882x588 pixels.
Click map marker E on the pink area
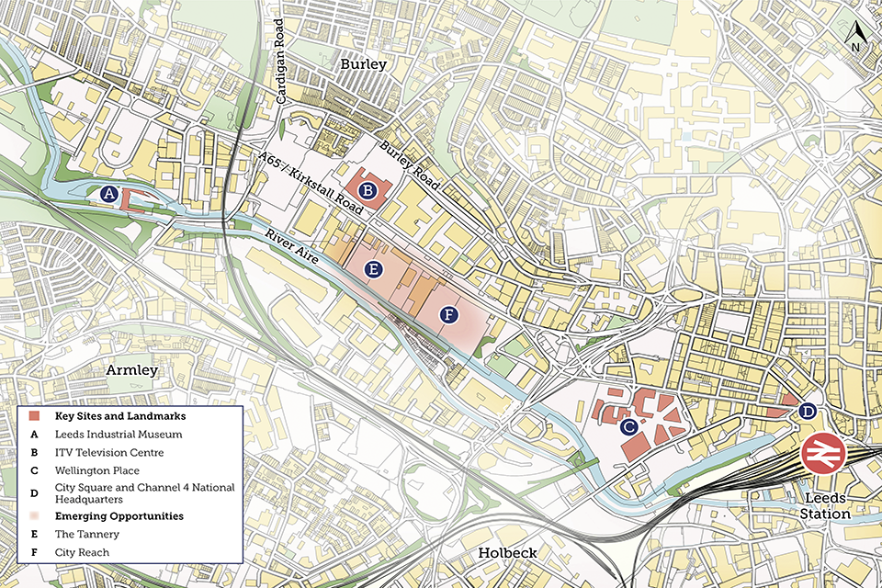(x=373, y=269)
